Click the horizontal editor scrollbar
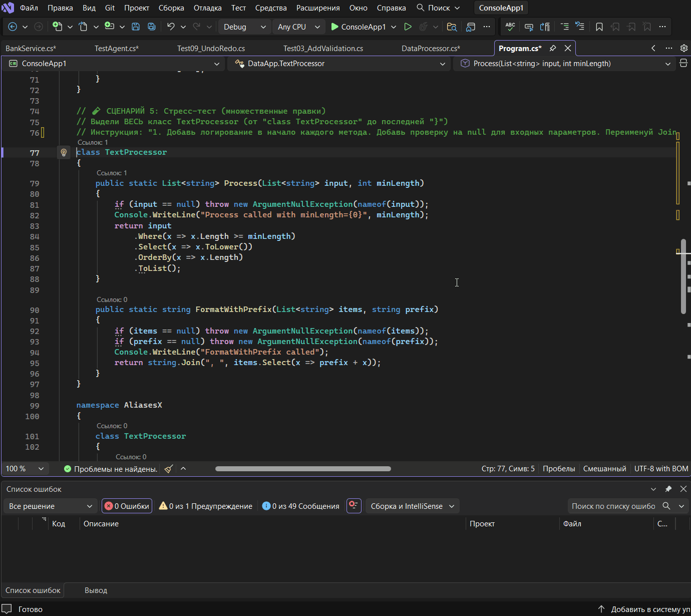This screenshot has height=616, width=691. coord(303,469)
